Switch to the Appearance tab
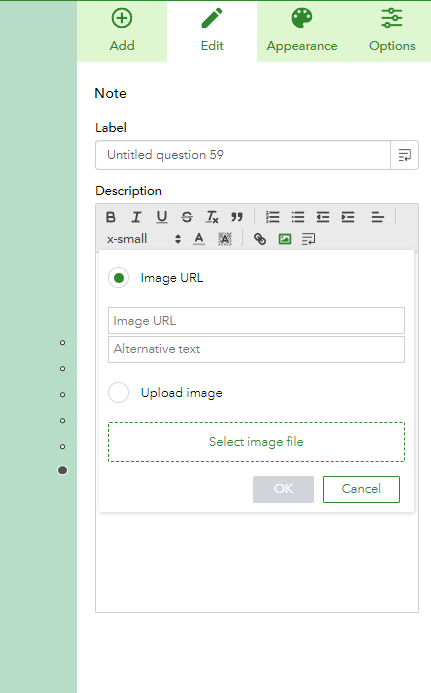 [x=302, y=31]
